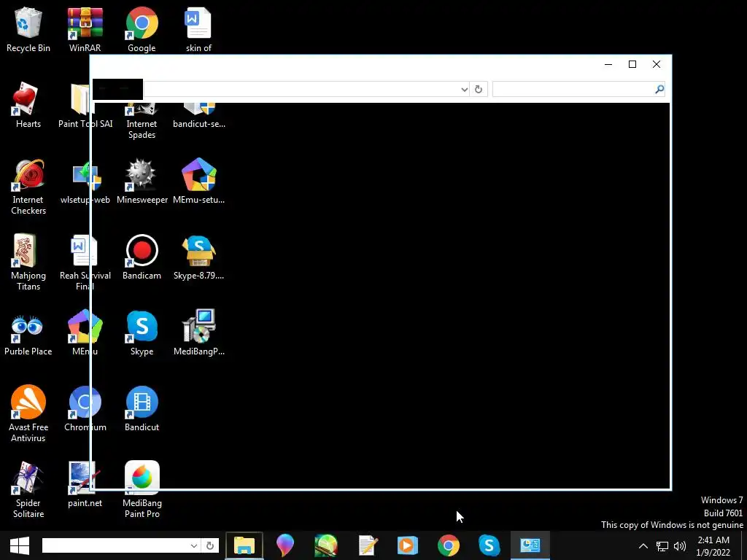Open the Skype-8.79 installer icon
This screenshot has height=560, width=747.
[198, 257]
